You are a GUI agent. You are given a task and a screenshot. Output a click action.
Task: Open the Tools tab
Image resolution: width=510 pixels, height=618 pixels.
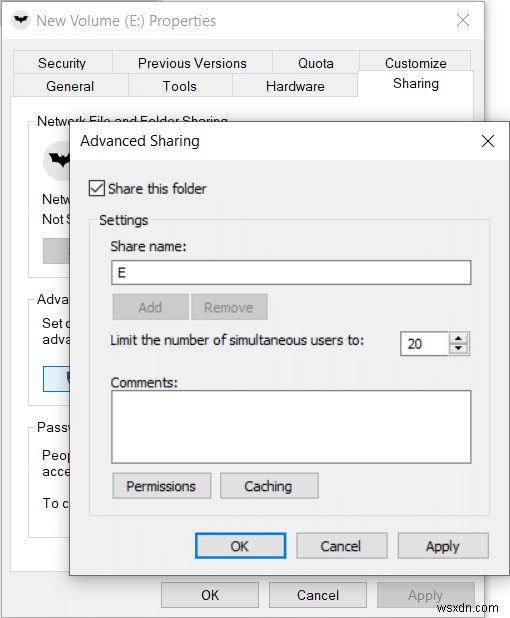pyautogui.click(x=180, y=86)
